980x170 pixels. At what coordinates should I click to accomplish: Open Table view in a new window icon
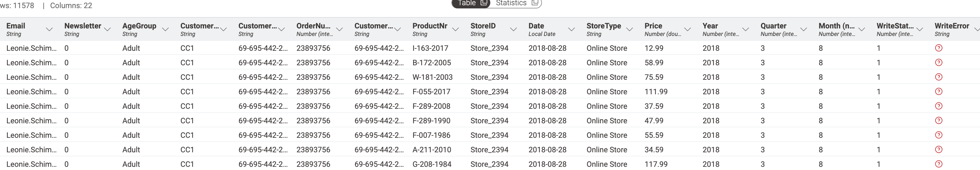(x=484, y=3)
